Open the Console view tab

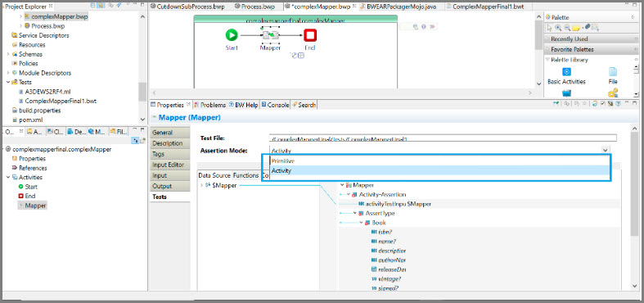[x=275, y=105]
